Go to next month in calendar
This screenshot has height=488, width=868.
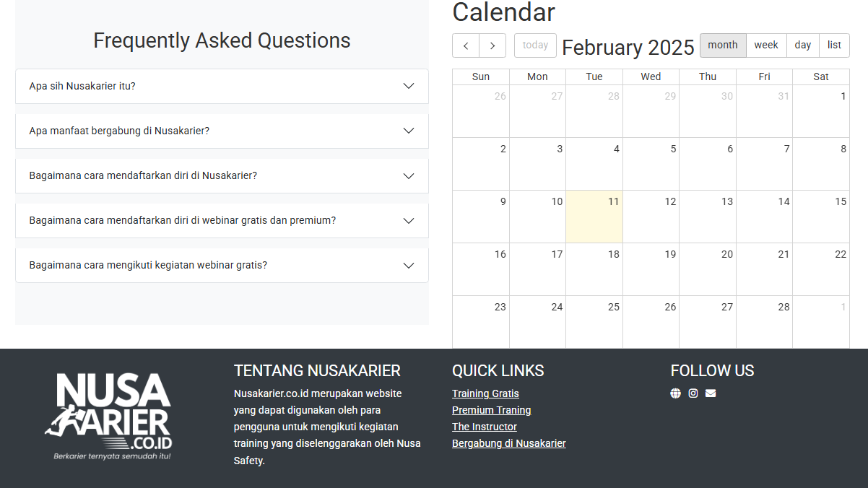point(492,45)
